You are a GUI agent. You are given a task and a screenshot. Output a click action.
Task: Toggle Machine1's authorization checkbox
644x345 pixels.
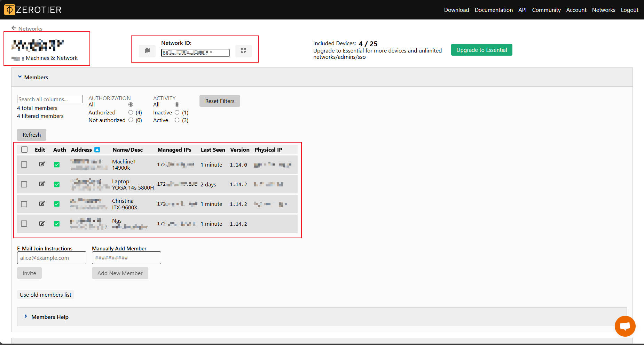coord(57,164)
